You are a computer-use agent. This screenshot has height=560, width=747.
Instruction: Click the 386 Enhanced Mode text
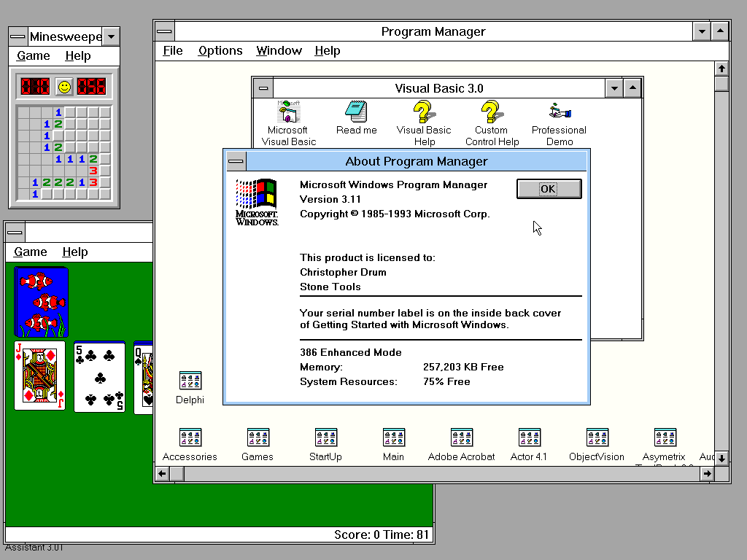click(x=351, y=352)
